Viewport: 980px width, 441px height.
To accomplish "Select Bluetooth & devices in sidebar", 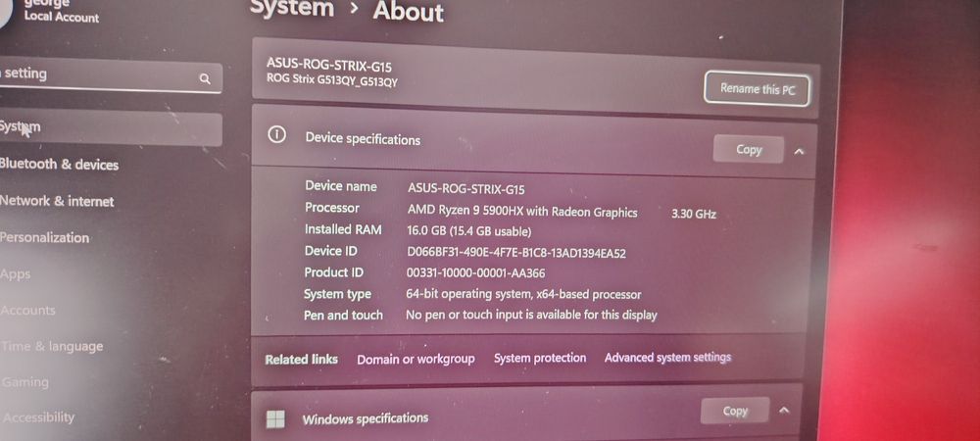I will point(59,165).
